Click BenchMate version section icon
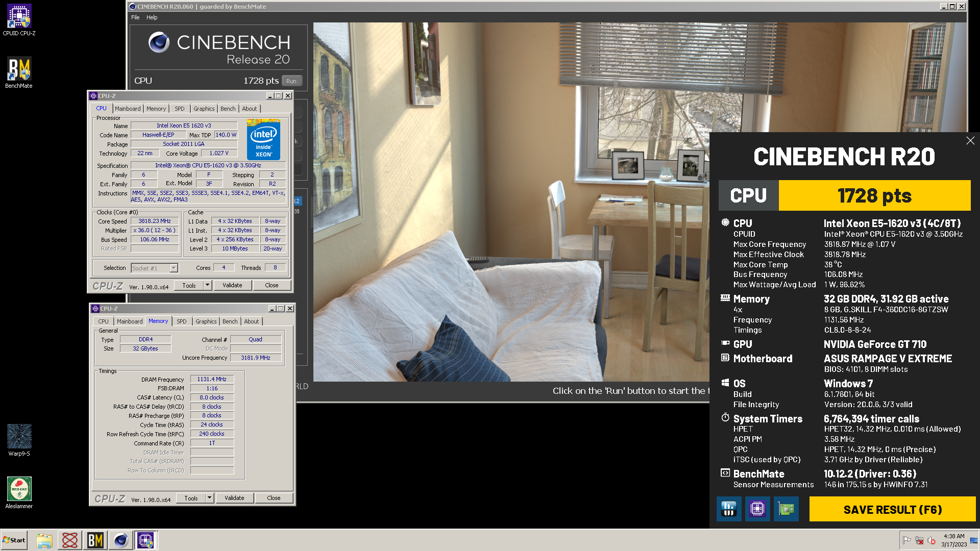980x551 pixels. click(x=725, y=473)
